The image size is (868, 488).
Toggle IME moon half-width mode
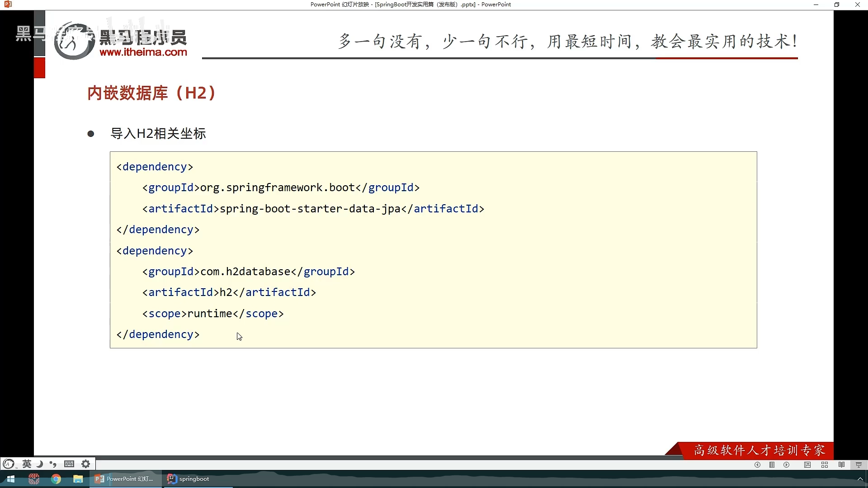point(40,464)
